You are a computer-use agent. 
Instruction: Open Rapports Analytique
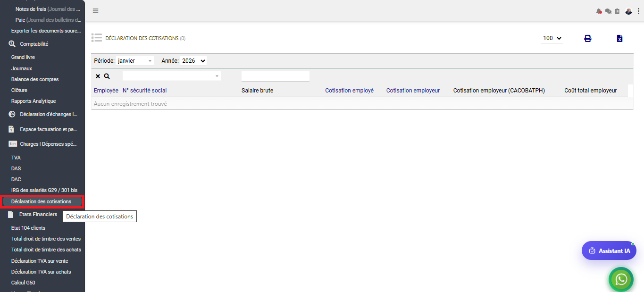point(33,101)
